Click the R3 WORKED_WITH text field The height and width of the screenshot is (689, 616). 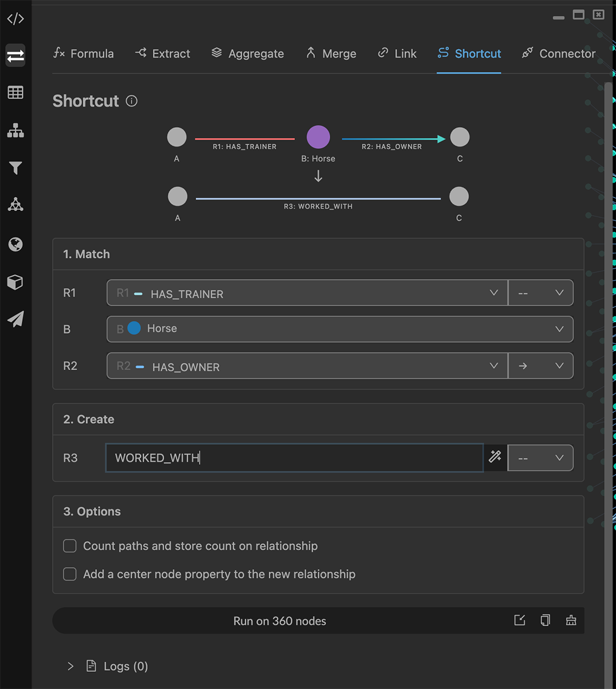click(x=294, y=458)
